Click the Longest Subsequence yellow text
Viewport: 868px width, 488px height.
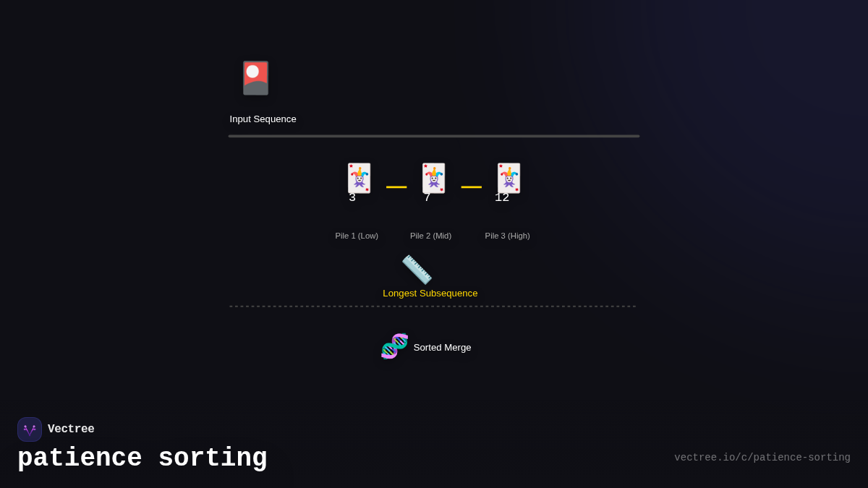(x=430, y=293)
